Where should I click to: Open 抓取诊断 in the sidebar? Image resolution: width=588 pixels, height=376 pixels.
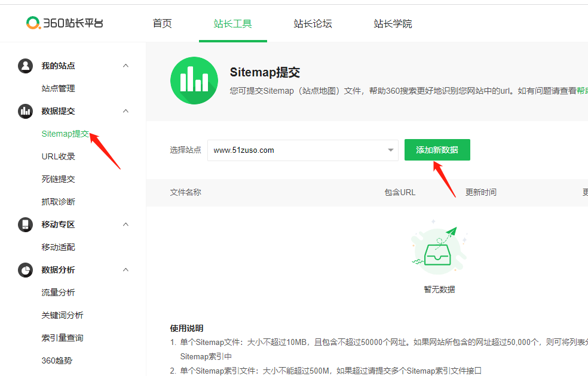coord(58,202)
